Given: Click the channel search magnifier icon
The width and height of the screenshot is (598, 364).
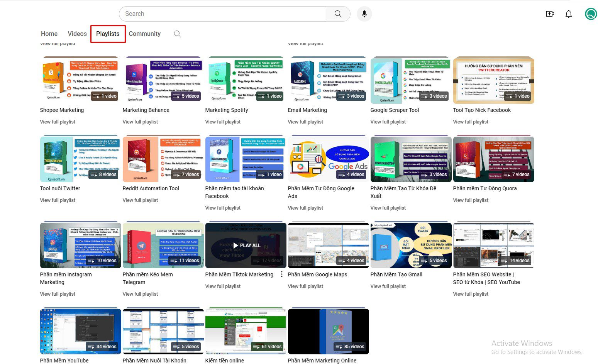Looking at the screenshot, I should click(177, 34).
